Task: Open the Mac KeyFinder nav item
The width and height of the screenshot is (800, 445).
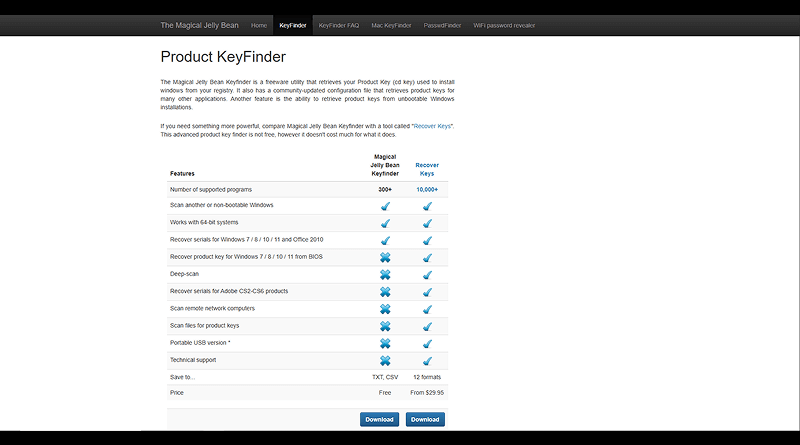Action: tap(391, 25)
